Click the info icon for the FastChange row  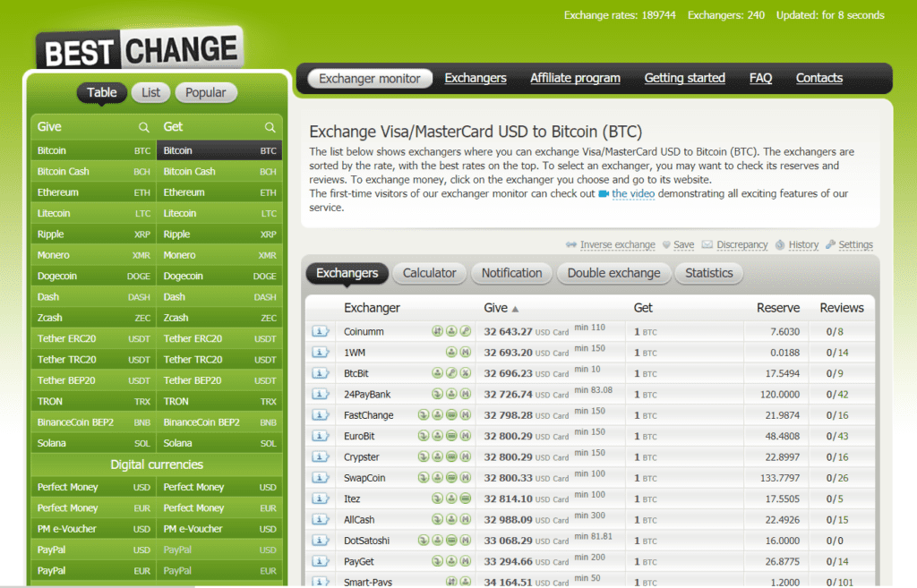tap(321, 415)
